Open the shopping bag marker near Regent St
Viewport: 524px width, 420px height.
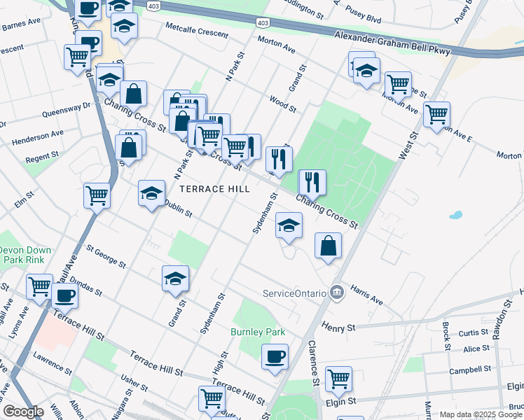tap(129, 146)
